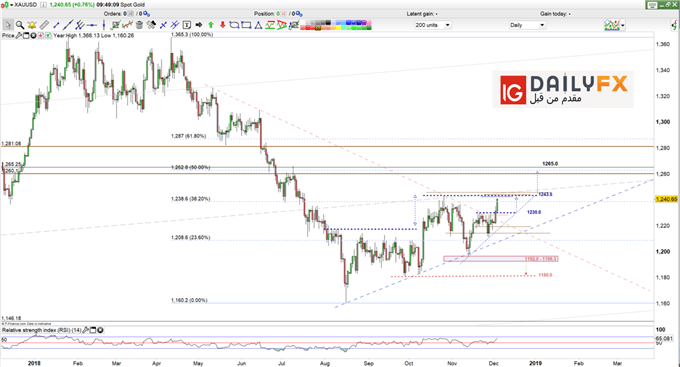Click the detach chart monitor icon
This screenshot has height=367, width=680.
653,5
